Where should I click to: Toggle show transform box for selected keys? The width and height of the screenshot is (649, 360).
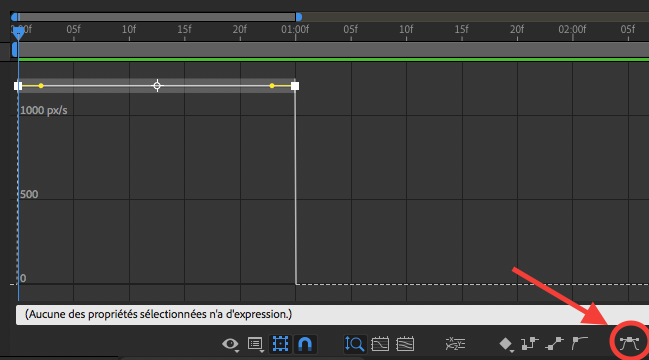tap(280, 344)
